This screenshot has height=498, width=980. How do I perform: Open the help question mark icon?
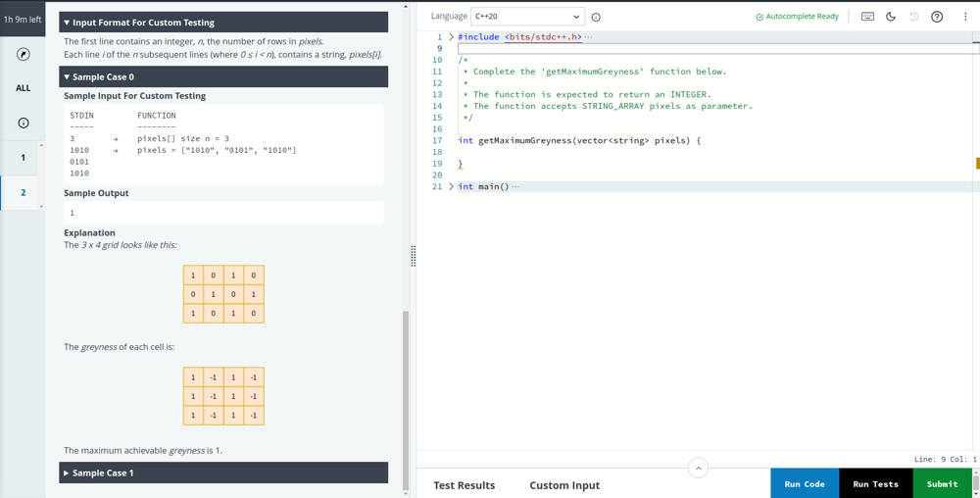pos(937,17)
